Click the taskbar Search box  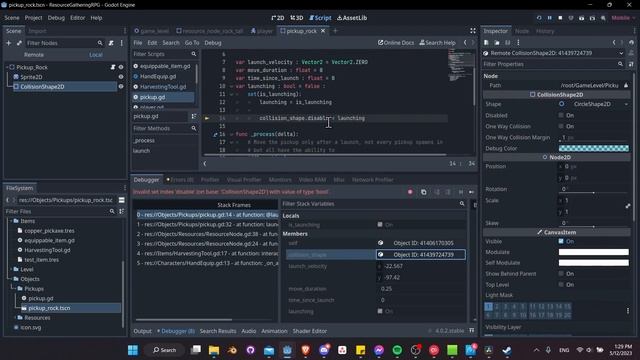pos(164,350)
